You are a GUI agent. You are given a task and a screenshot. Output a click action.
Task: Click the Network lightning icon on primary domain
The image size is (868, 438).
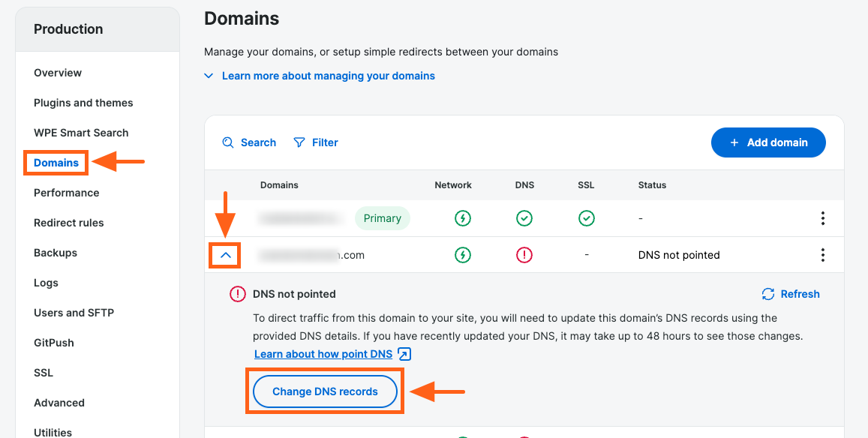point(463,218)
